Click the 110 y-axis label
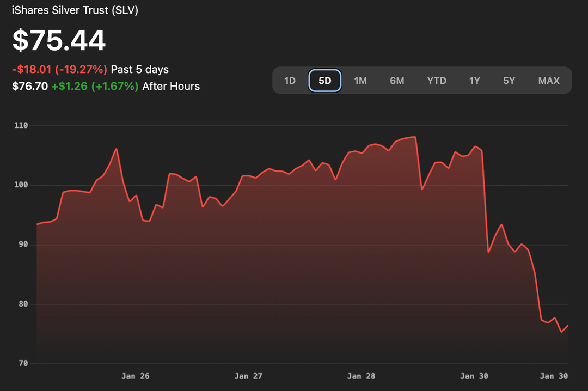Viewport: 588px width, 391px height. (x=21, y=126)
